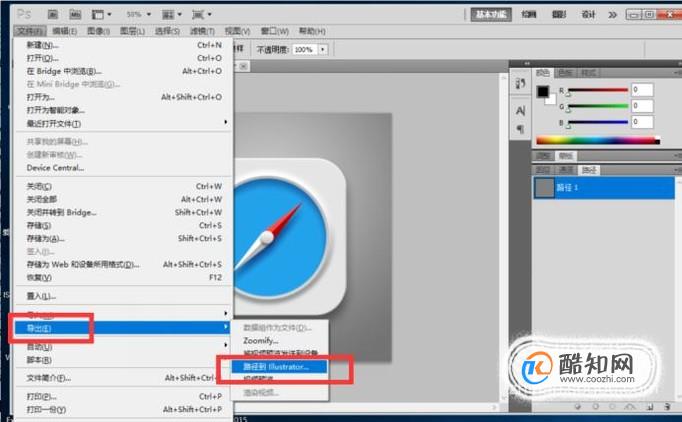Open the view extras icon dropdown
Image resolution: width=682 pixels, height=422 pixels.
101,14
